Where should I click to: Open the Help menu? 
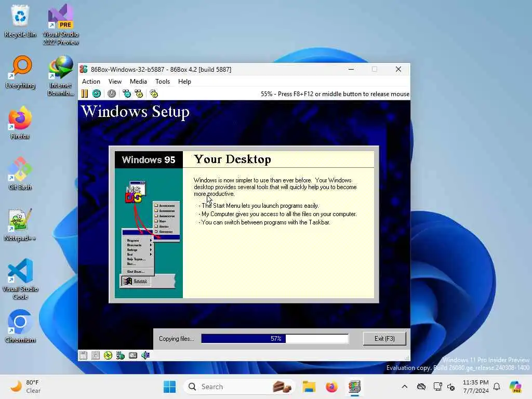pos(184,82)
